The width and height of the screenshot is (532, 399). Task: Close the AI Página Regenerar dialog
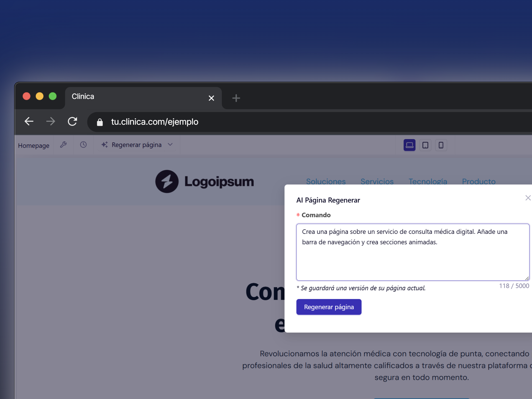pyautogui.click(x=528, y=198)
